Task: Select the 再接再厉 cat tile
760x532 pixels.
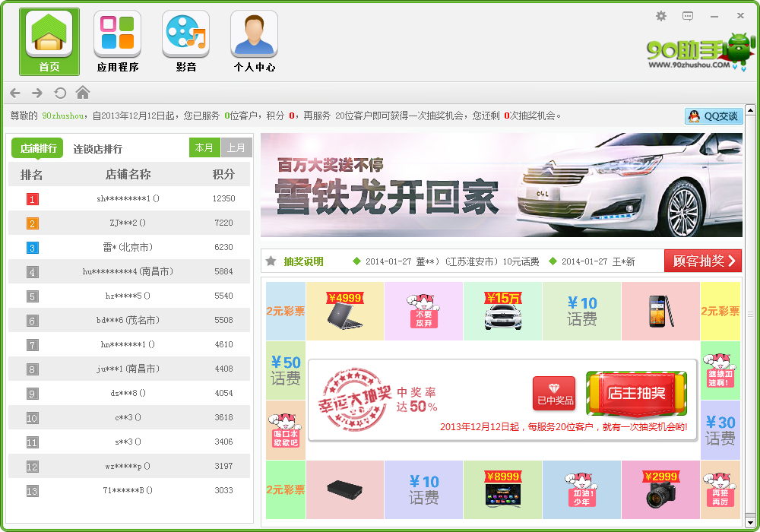Action: (x=720, y=490)
